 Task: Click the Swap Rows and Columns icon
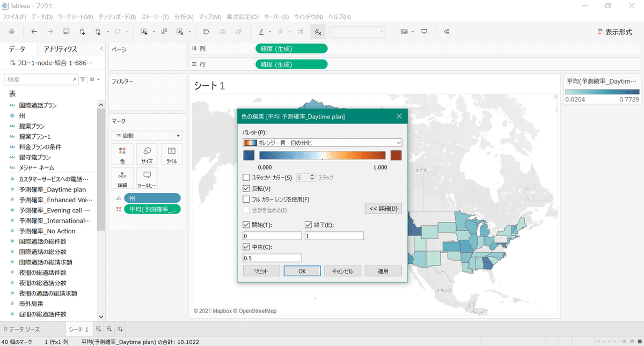tap(206, 32)
